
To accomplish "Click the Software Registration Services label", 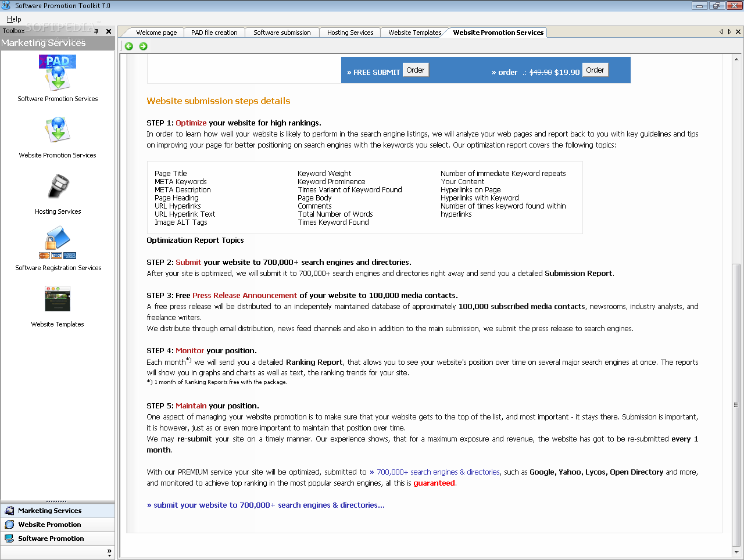I will tap(58, 268).
